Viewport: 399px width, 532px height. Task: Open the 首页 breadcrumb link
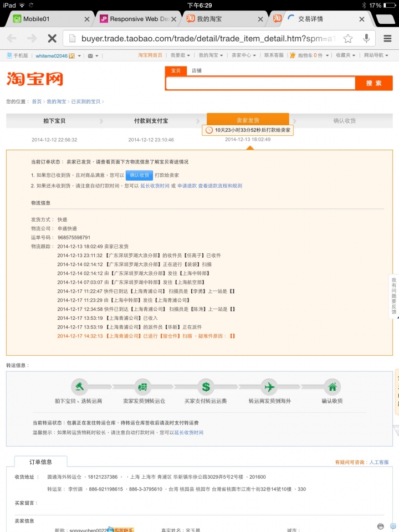pos(37,101)
